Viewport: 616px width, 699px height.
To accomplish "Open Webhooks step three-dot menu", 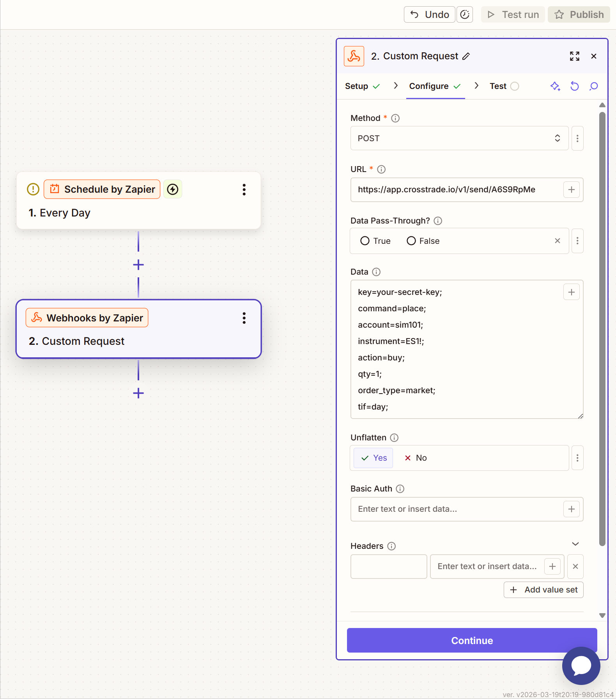I will click(x=244, y=318).
